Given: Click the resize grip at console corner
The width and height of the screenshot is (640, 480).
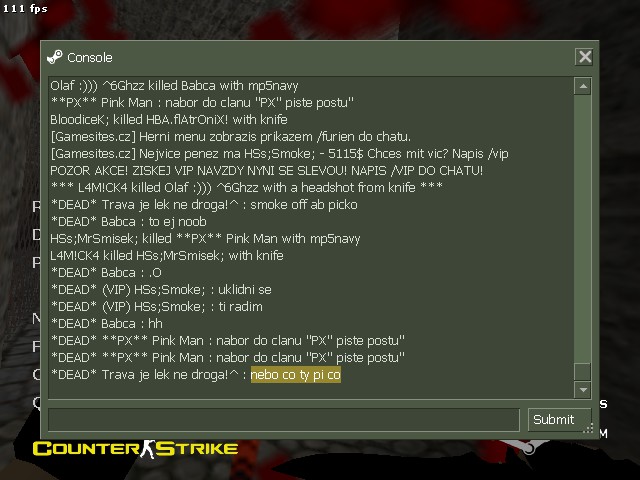Looking at the screenshot, I should [x=588, y=428].
